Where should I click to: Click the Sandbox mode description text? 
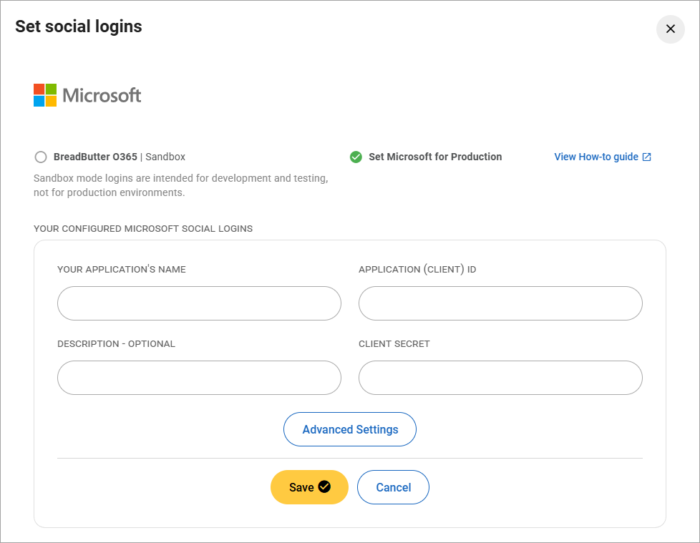tap(180, 185)
